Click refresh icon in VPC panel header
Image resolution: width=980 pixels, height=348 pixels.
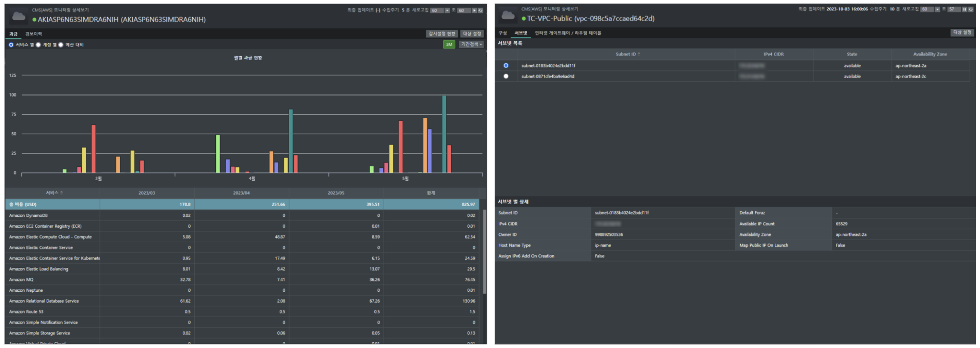[971, 9]
